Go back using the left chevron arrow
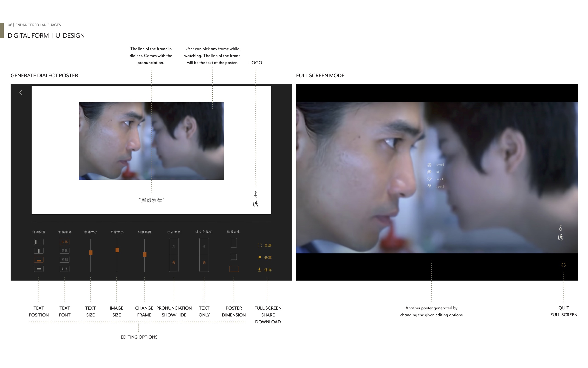Viewport: 588px width, 368px height. (x=20, y=92)
